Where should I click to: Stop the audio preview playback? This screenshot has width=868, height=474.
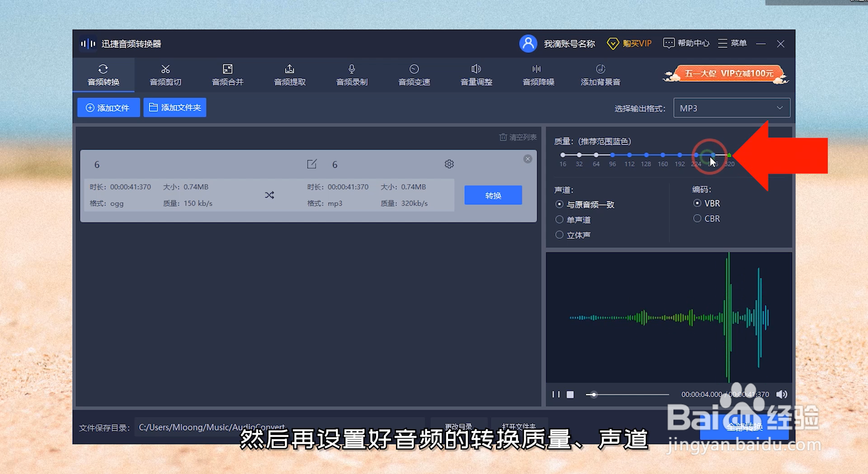(x=570, y=394)
